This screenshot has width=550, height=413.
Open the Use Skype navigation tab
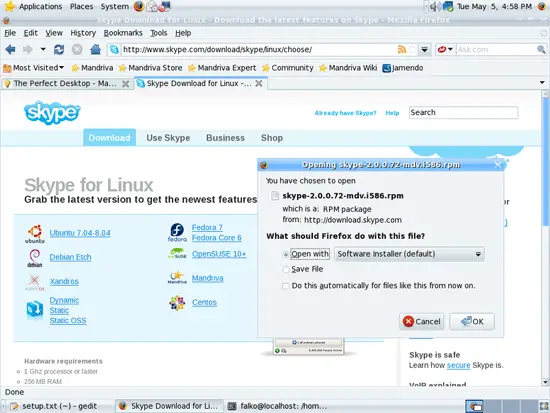(168, 138)
